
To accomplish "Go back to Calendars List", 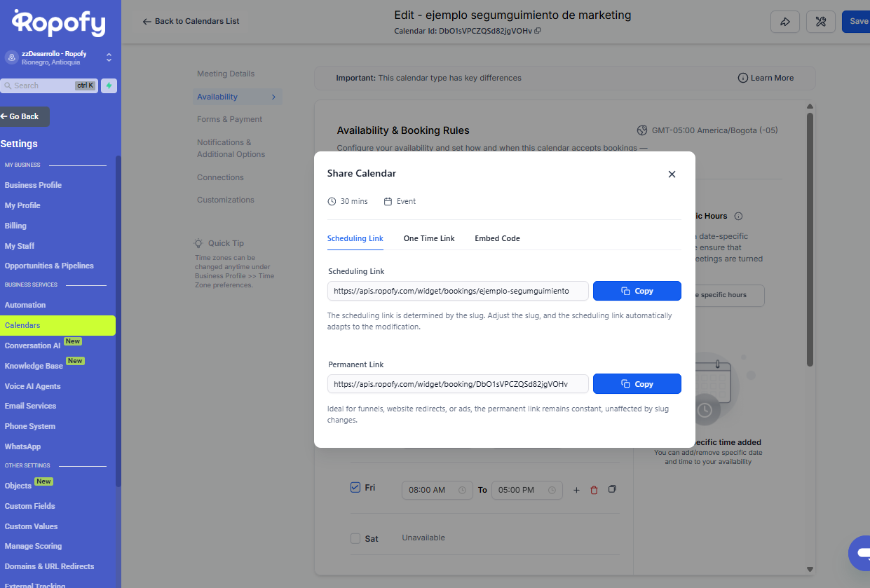I will tap(191, 21).
